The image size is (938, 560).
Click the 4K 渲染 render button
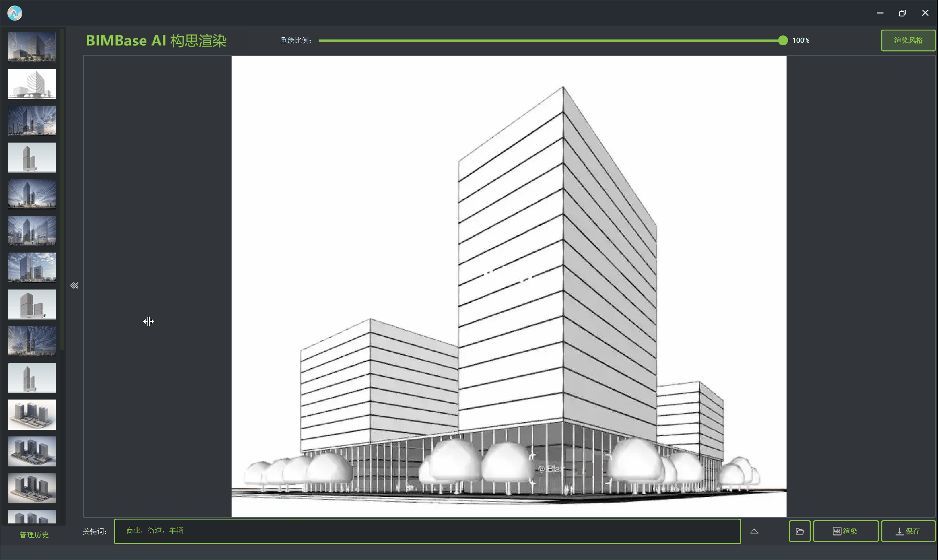click(845, 531)
